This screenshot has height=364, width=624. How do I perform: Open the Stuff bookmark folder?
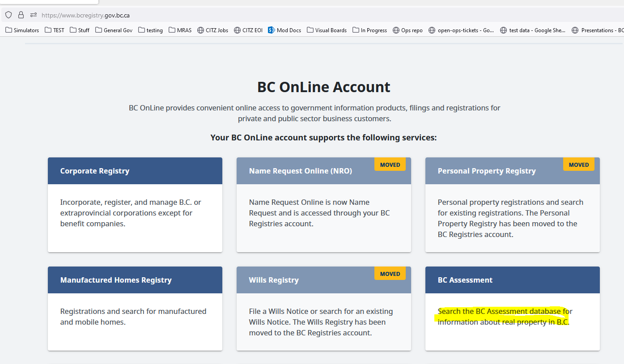[x=80, y=30]
